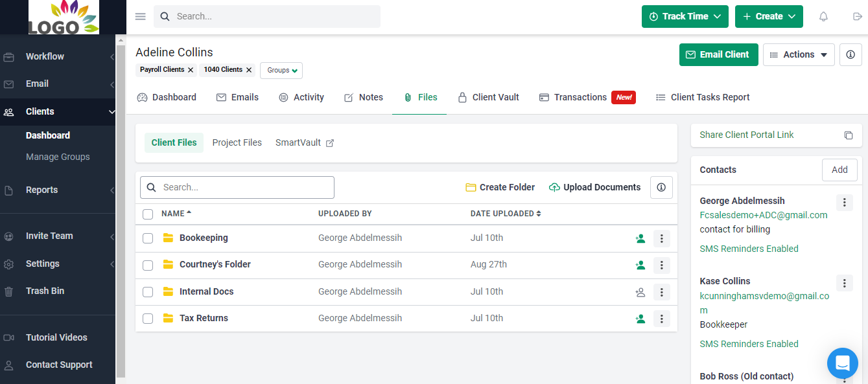Open Manage Groups in the sidebar
The height and width of the screenshot is (384, 868).
(58, 157)
